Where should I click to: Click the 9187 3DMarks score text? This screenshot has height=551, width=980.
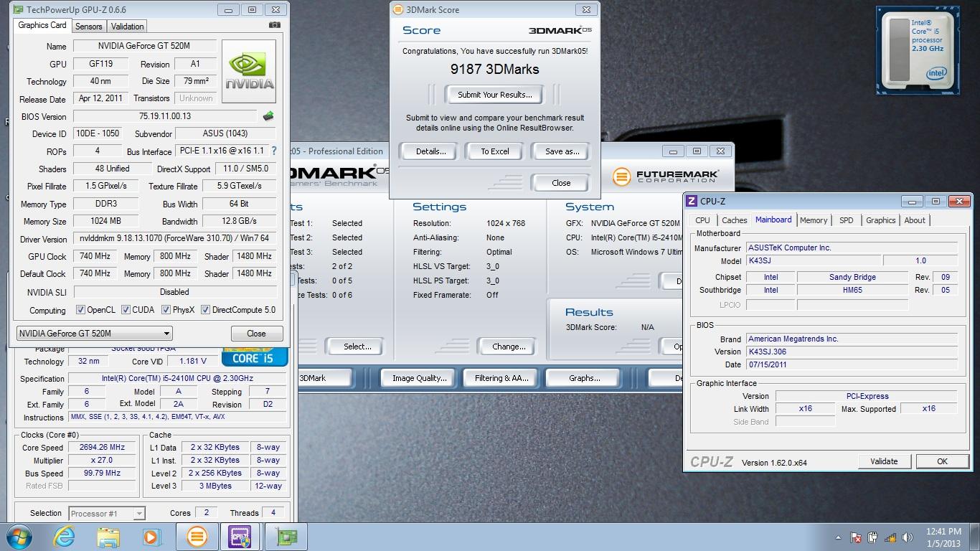(x=494, y=70)
